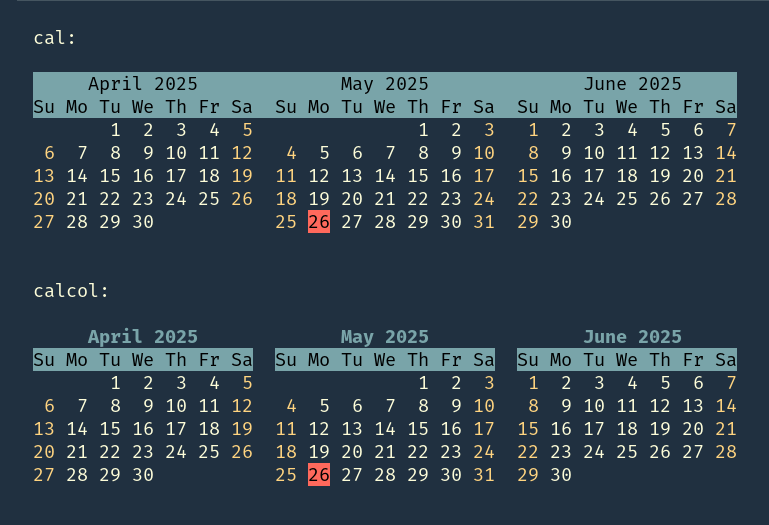
Task: Select highlighted 26 in calcol May calendar
Action: coord(319,475)
